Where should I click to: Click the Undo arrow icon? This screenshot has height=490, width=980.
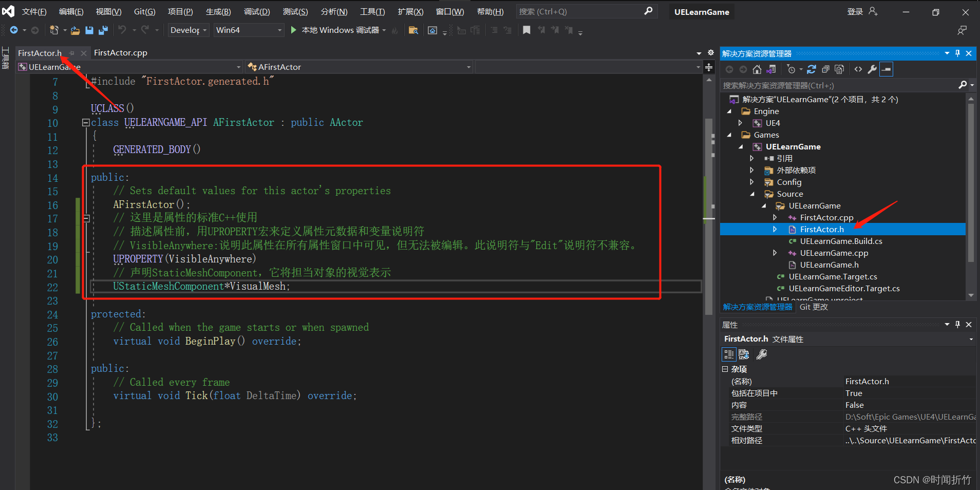pyautogui.click(x=122, y=30)
